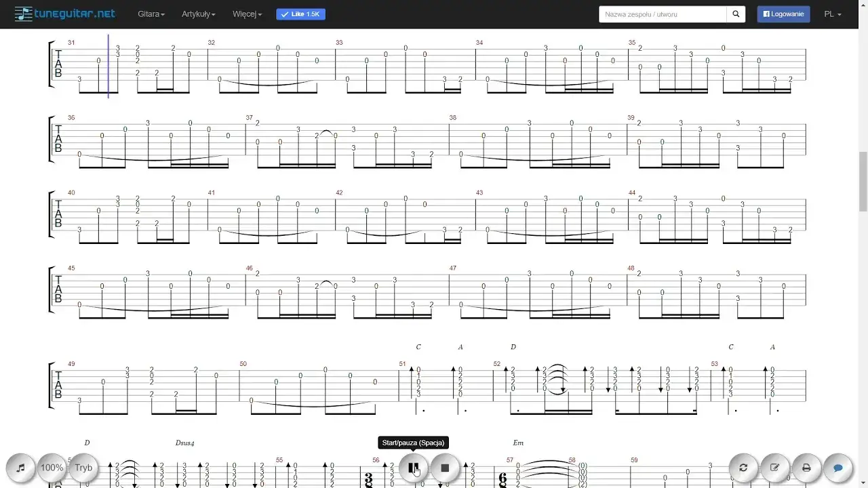This screenshot has width=868, height=488.
Task: Click the tuneguitar.net logo
Action: pyautogui.click(x=64, y=13)
